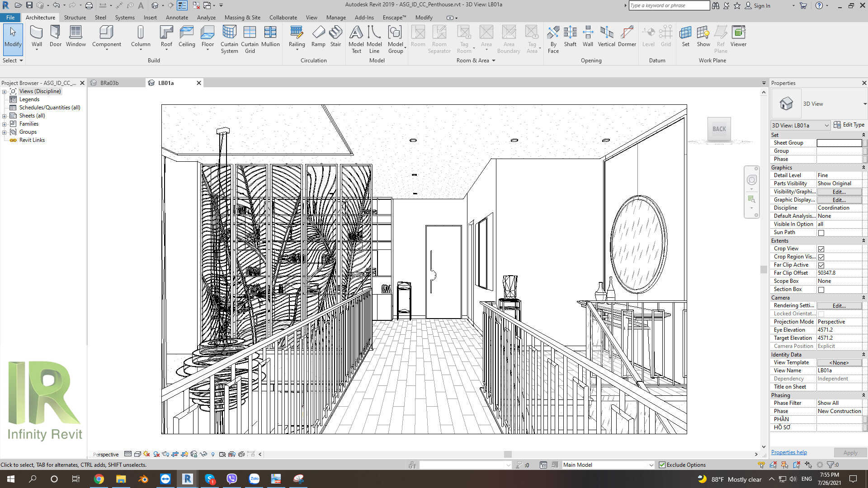Select the Railing tool in Circulation panel
This screenshot has height=488, width=868.
tap(297, 36)
